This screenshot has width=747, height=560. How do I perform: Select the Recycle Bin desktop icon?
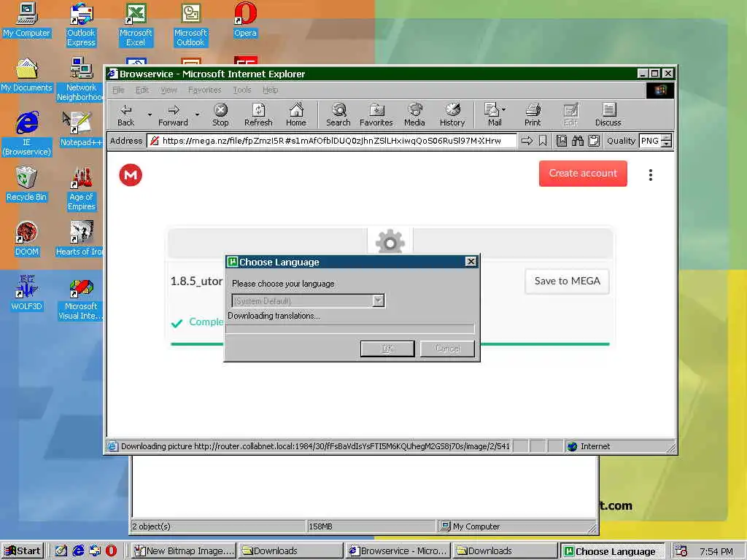pyautogui.click(x=27, y=184)
